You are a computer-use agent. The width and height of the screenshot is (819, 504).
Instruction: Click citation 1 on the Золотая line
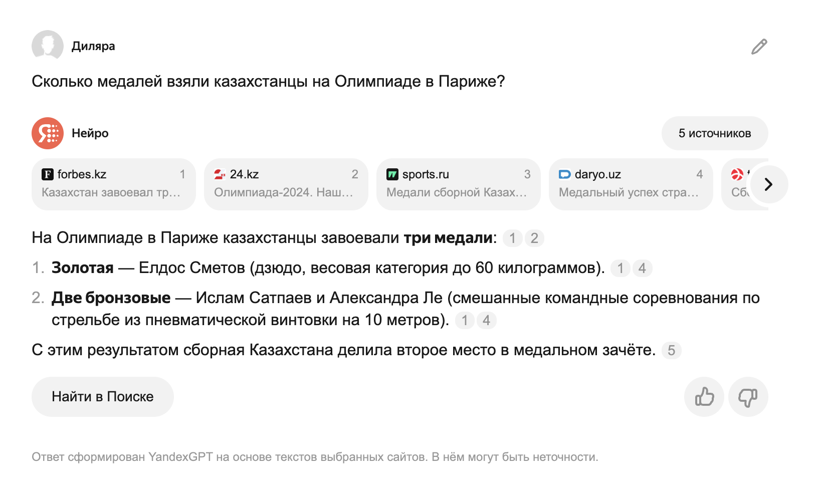[x=621, y=268]
